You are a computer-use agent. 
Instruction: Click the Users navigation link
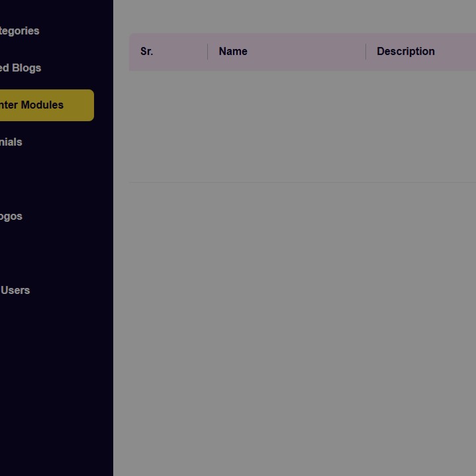15,291
